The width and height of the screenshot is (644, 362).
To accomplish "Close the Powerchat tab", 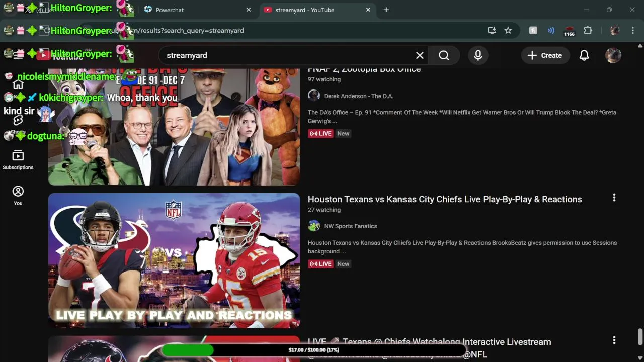I will tap(249, 10).
